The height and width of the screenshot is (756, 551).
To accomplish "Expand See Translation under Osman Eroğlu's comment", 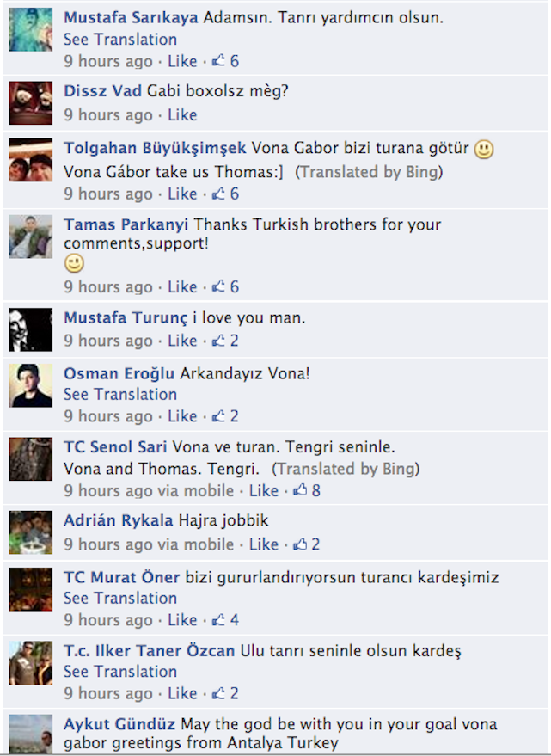I will [120, 395].
